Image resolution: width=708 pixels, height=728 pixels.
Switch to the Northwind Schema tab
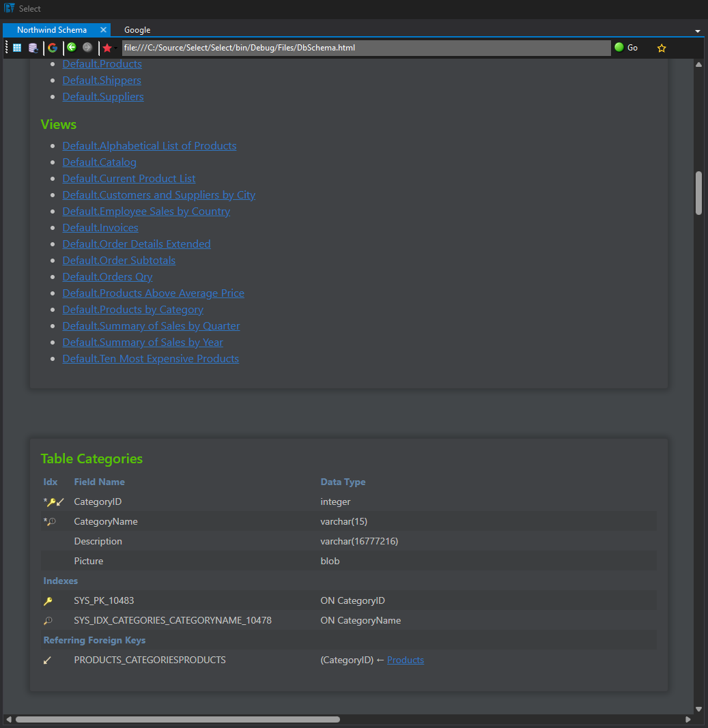pos(52,30)
